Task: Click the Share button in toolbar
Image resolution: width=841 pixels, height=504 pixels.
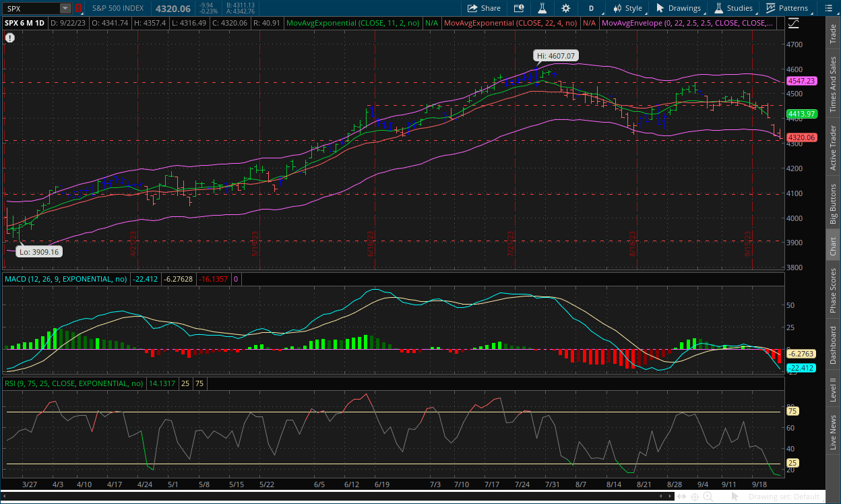Action: (x=485, y=8)
